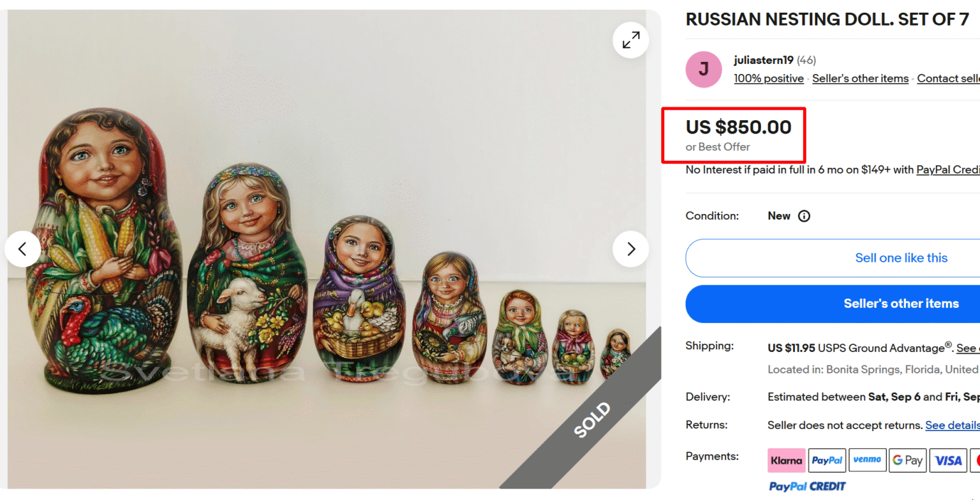Click the blue 'Seller's other items' button
980x500 pixels.
tap(902, 303)
